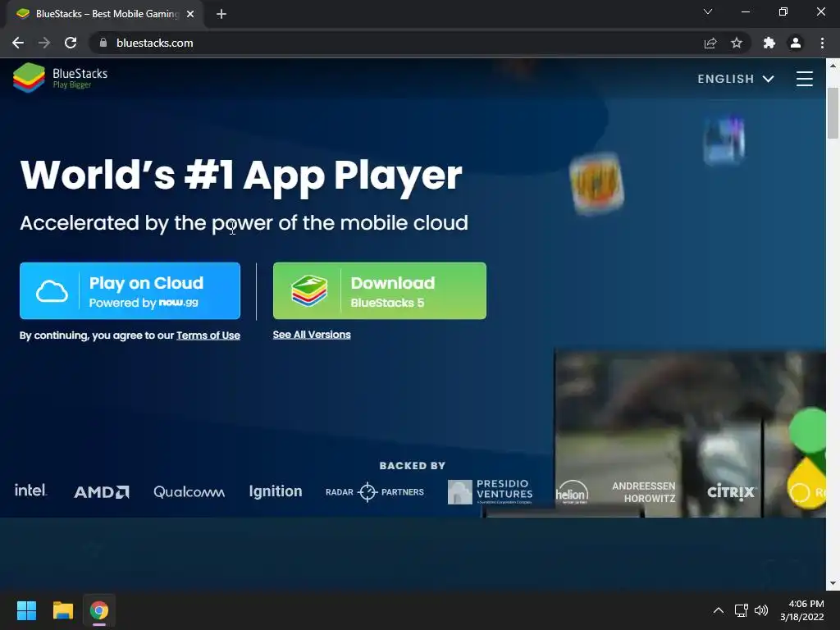840x630 pixels.
Task: Click the Intel logo
Action: point(30,491)
